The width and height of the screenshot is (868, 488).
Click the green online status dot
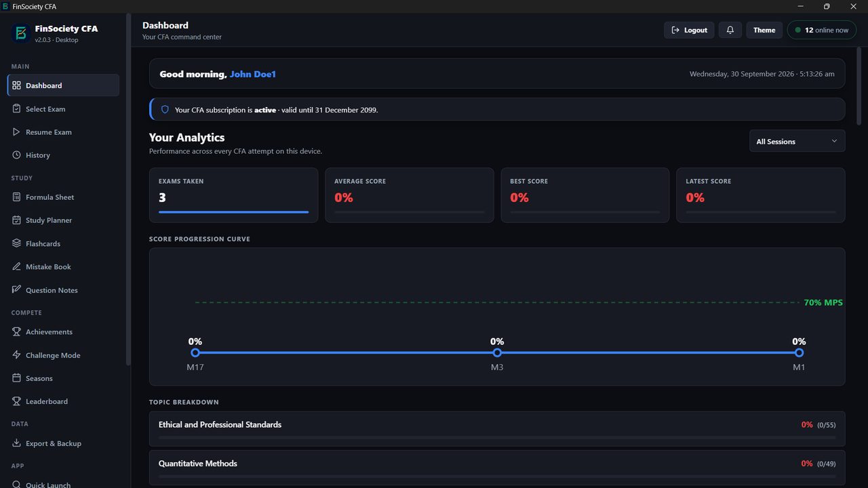click(797, 30)
